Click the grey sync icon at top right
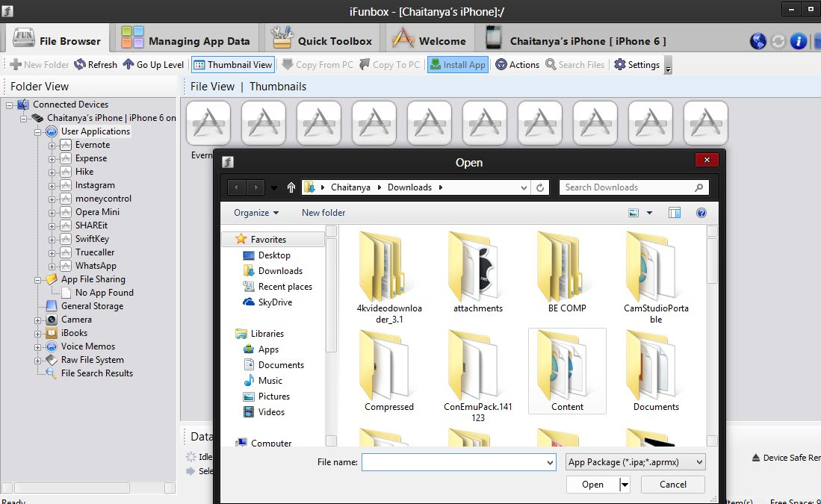Viewport: 821px width, 504px height. (778, 41)
